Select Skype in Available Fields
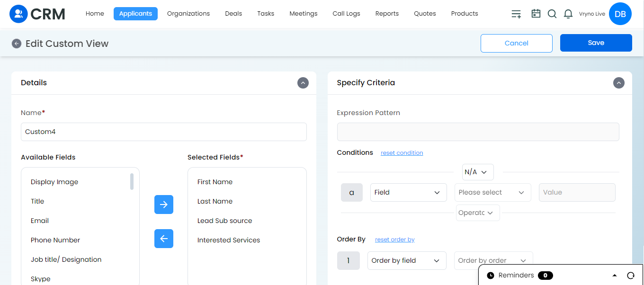Image resolution: width=644 pixels, height=285 pixels. point(41,279)
